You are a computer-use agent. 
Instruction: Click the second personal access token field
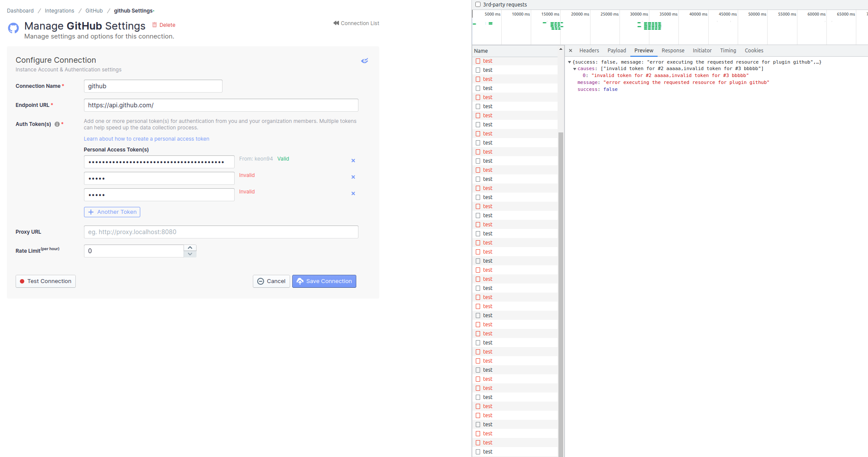(x=159, y=178)
